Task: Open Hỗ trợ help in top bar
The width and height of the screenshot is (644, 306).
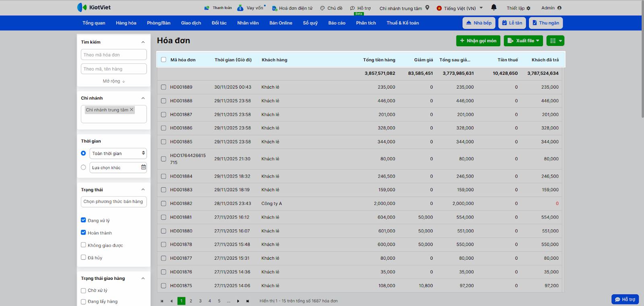Action: (x=360, y=8)
